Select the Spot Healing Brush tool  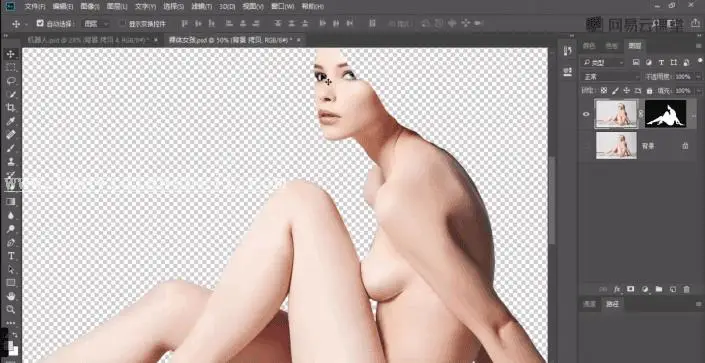tap(11, 134)
